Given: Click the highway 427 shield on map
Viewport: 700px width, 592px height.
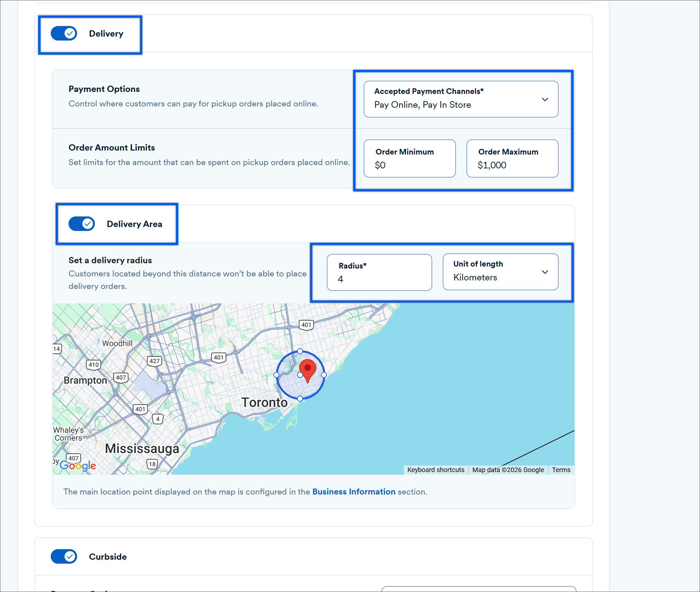Looking at the screenshot, I should (154, 361).
